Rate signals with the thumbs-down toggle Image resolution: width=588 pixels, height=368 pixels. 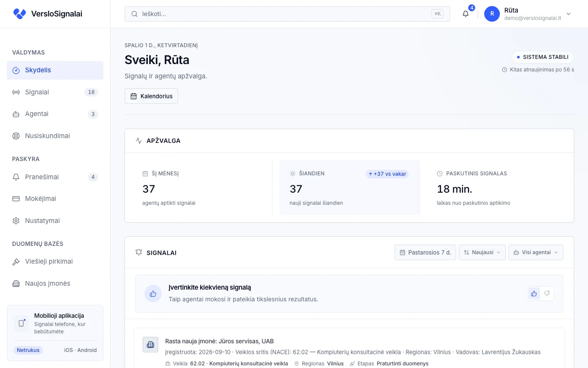coord(547,294)
